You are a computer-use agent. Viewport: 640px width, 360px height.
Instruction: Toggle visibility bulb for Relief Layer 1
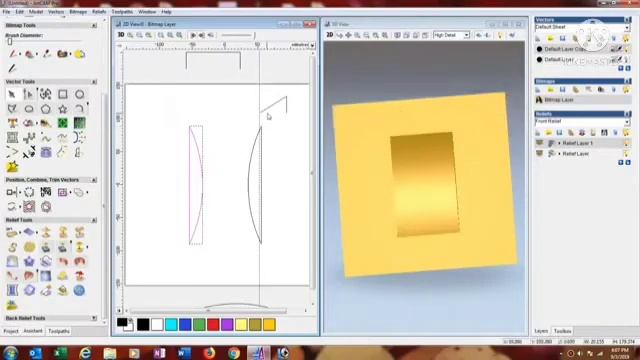click(x=626, y=143)
